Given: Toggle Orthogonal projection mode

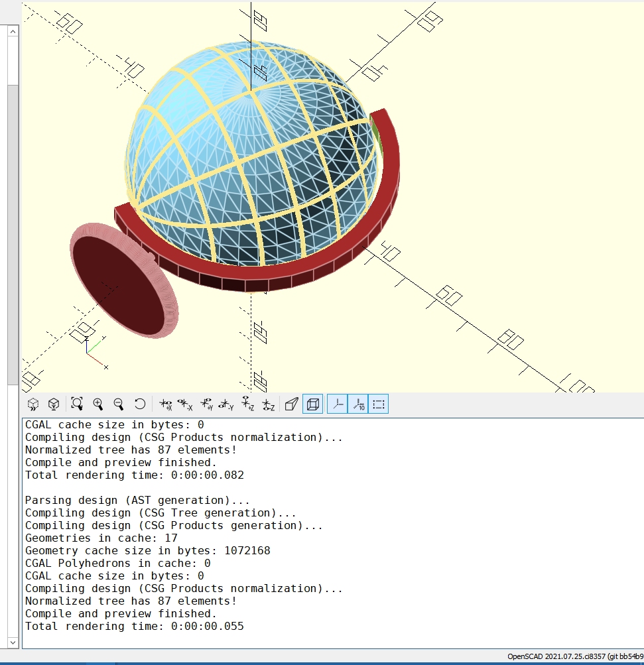Looking at the screenshot, I should (x=312, y=404).
